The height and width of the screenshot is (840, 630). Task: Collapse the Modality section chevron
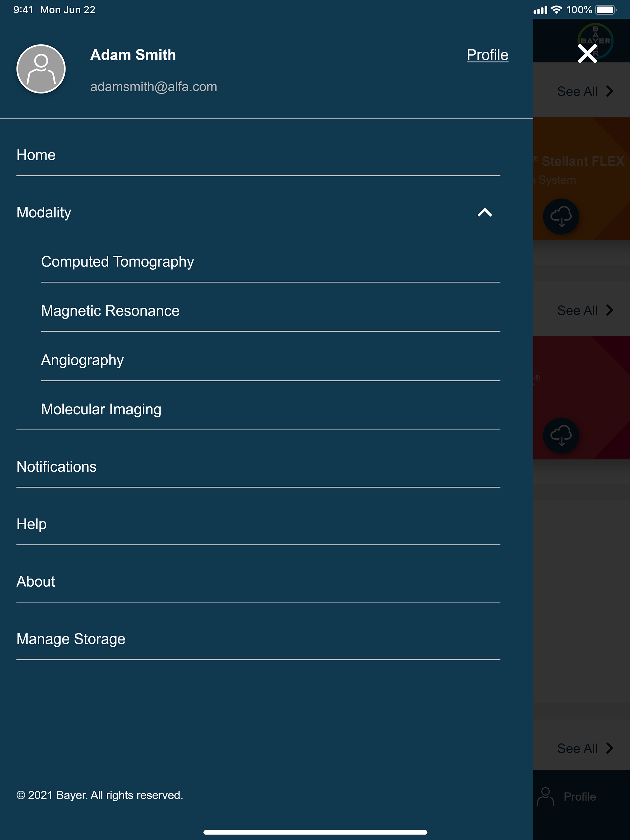click(485, 213)
